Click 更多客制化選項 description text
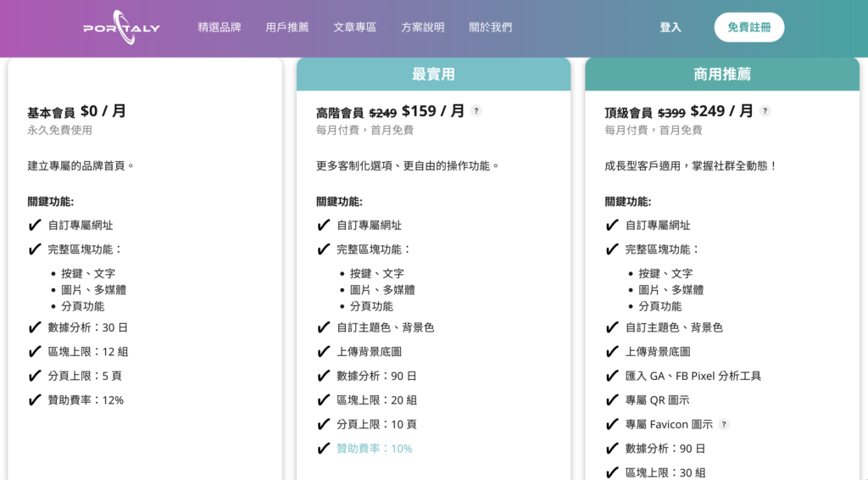 [408, 165]
